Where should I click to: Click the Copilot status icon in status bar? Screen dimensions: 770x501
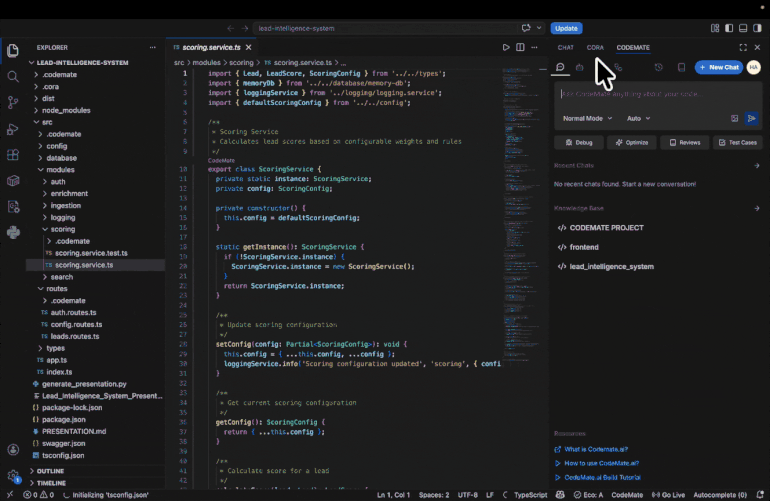[560, 495]
